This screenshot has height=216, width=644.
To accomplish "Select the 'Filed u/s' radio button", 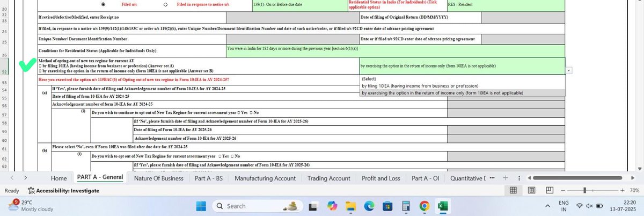I will (104, 4).
